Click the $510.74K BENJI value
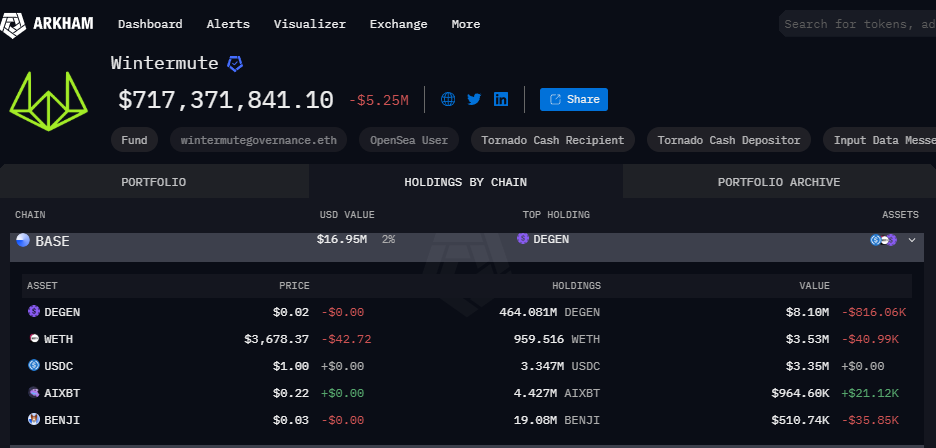Viewport: 936px width, 448px height. [x=800, y=420]
